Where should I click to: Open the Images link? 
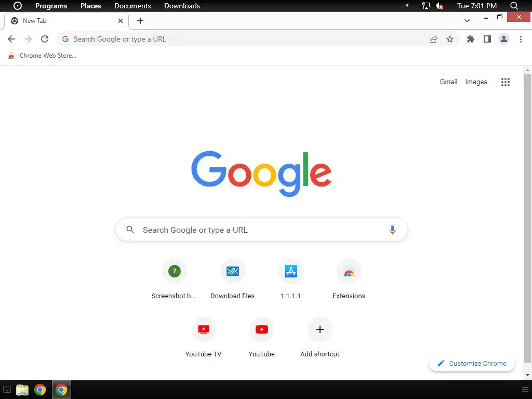coord(476,82)
